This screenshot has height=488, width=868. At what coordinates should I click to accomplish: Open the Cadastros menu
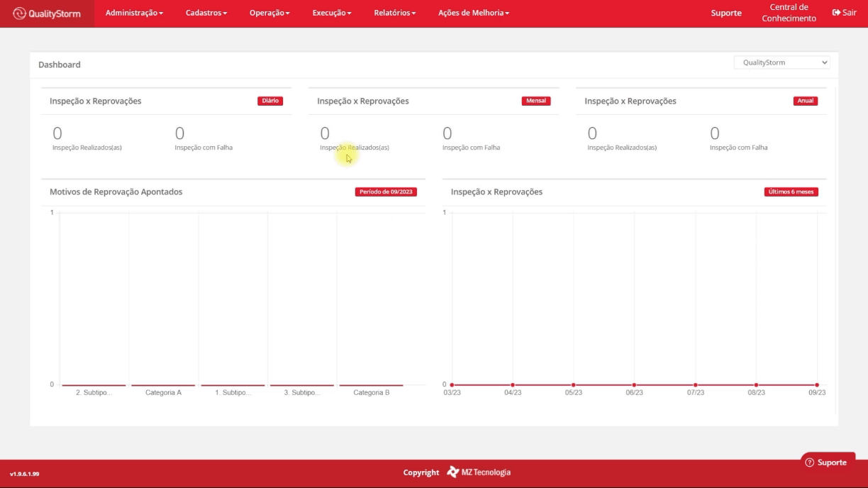click(206, 13)
